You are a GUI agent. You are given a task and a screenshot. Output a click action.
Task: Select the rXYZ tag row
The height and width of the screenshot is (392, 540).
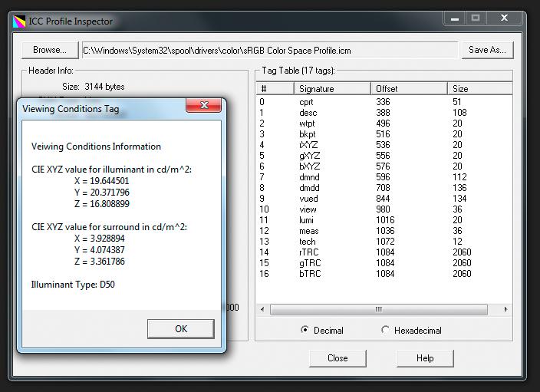(384, 145)
